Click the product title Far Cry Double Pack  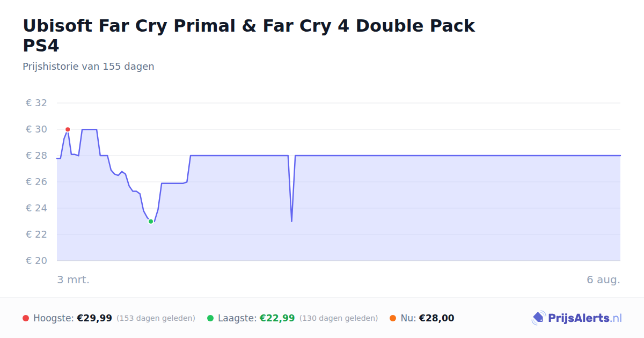[248, 35]
